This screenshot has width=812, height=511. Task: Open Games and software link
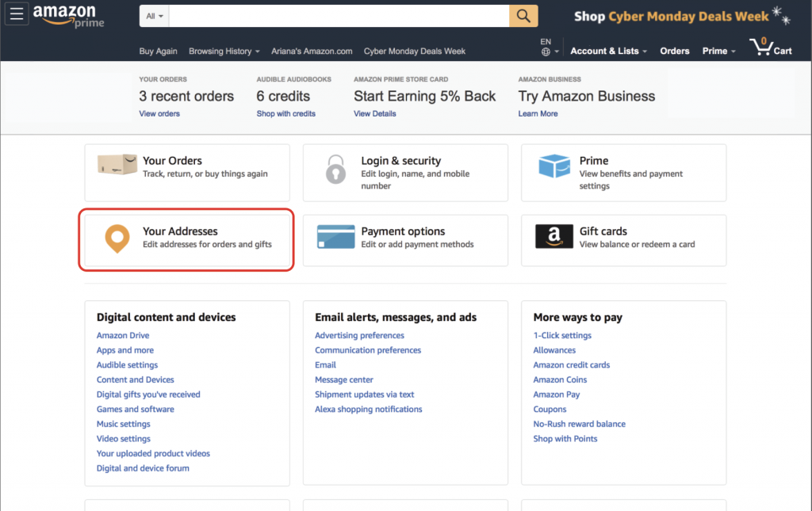[x=135, y=409]
